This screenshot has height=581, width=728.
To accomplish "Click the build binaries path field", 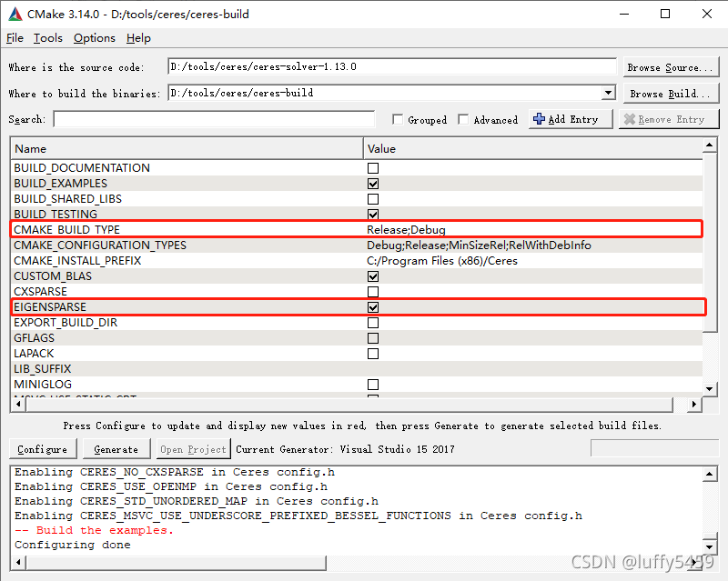I will (385, 93).
